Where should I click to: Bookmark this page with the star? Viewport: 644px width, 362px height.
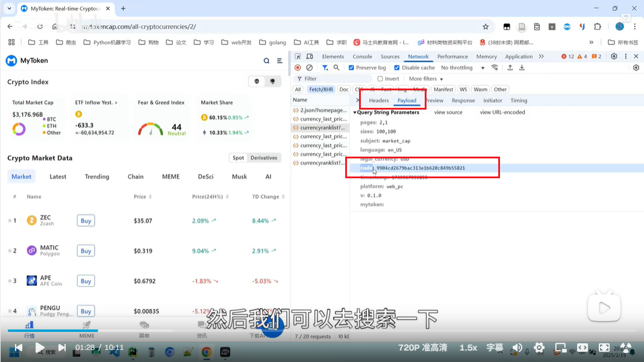coord(486,27)
